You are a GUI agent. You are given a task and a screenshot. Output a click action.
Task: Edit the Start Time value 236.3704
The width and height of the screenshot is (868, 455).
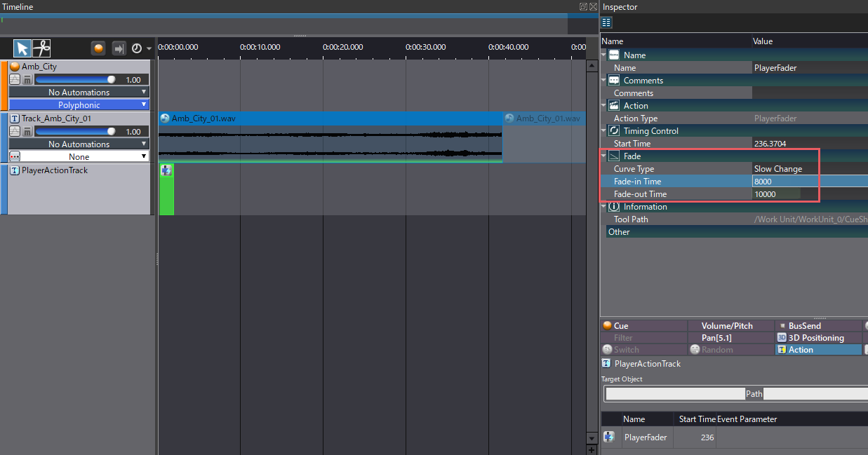click(810, 144)
